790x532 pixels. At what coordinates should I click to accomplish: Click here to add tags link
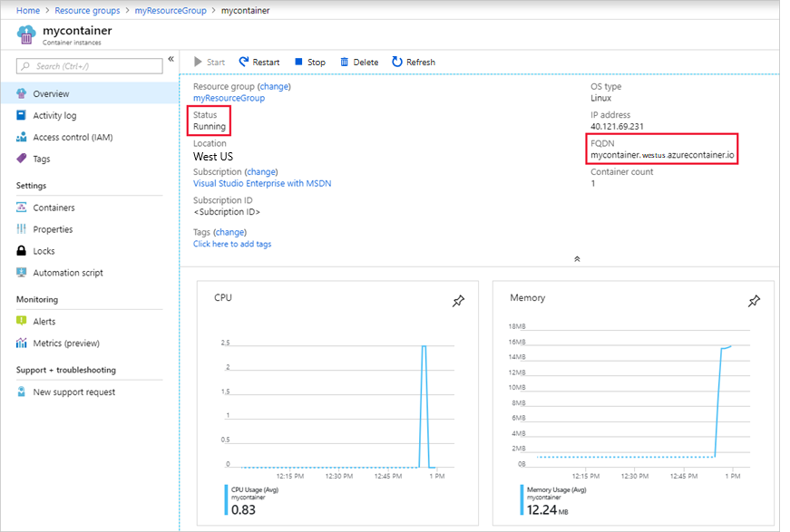pos(232,244)
